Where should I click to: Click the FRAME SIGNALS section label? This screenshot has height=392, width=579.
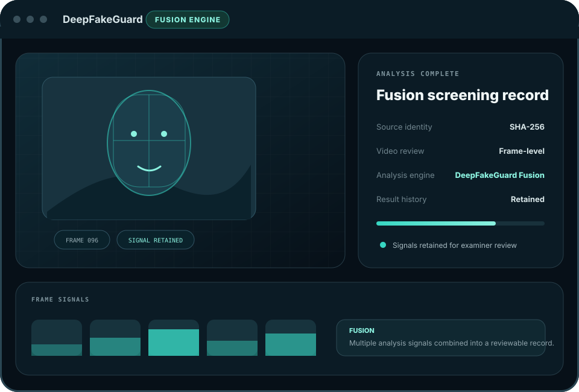tap(60, 299)
